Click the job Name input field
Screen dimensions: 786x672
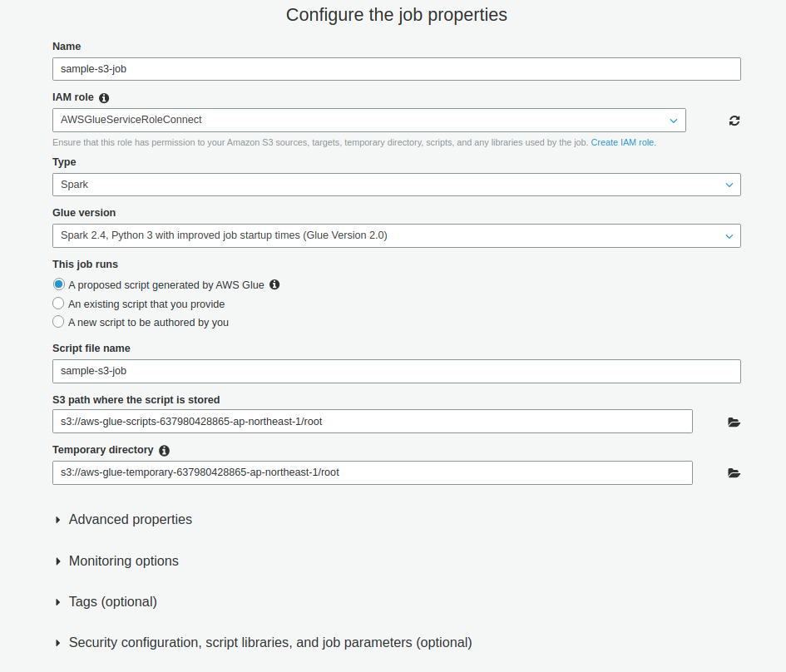[x=396, y=69]
